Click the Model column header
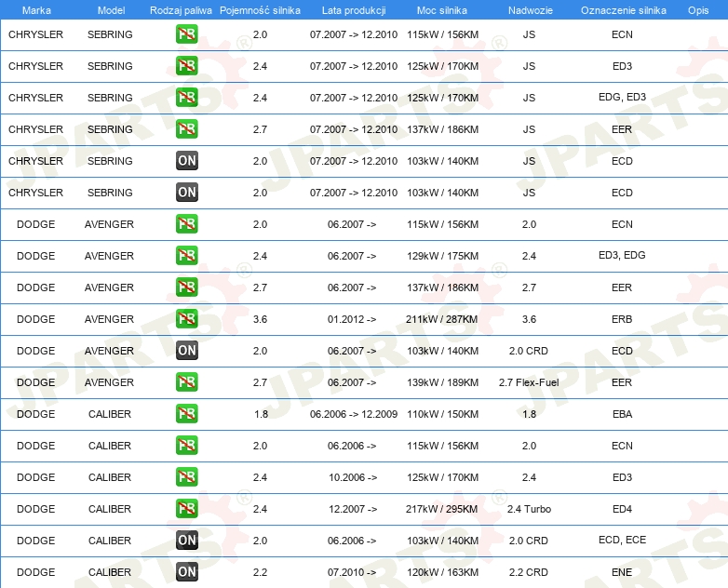This screenshot has height=588, width=728. pyautogui.click(x=111, y=10)
